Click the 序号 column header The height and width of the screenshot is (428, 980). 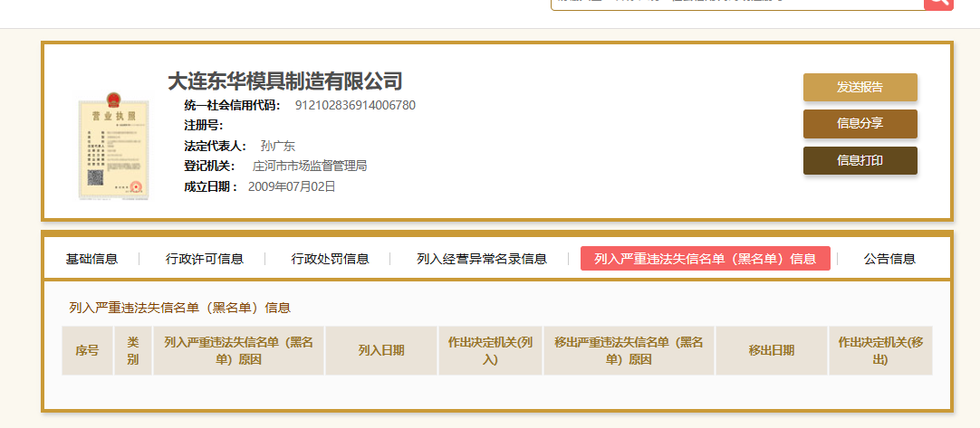coord(88,350)
